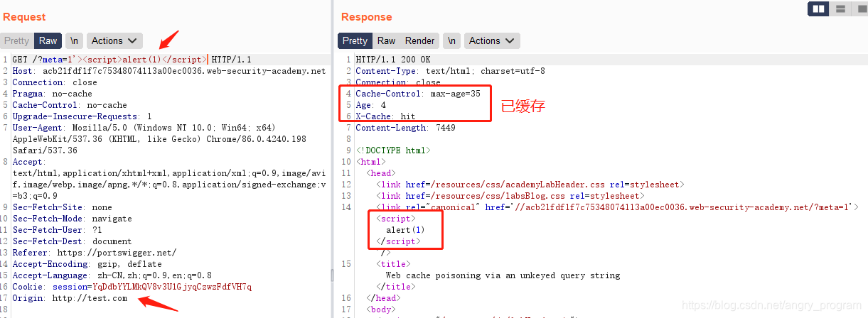Click HTTP/1.1 200 OK status line
Image resolution: width=868 pixels, height=318 pixels.
pos(393,60)
